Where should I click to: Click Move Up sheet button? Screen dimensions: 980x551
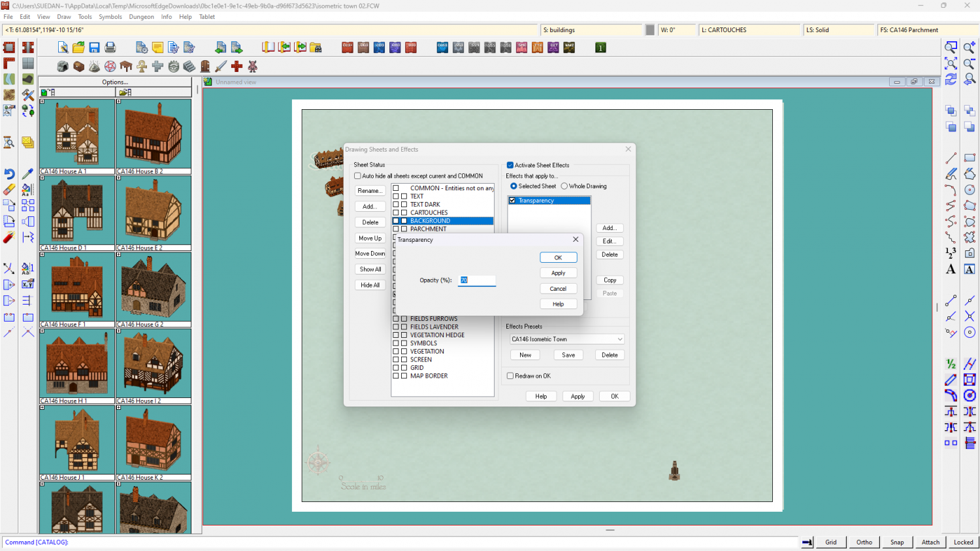click(x=370, y=238)
